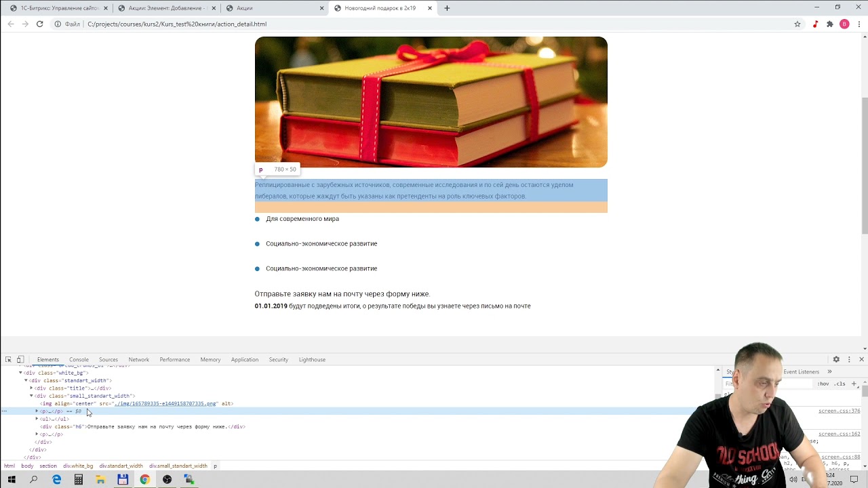The width and height of the screenshot is (868, 488).
Task: Select 'div.white_bg' in the DevTools breadcrumb
Action: coord(78,466)
